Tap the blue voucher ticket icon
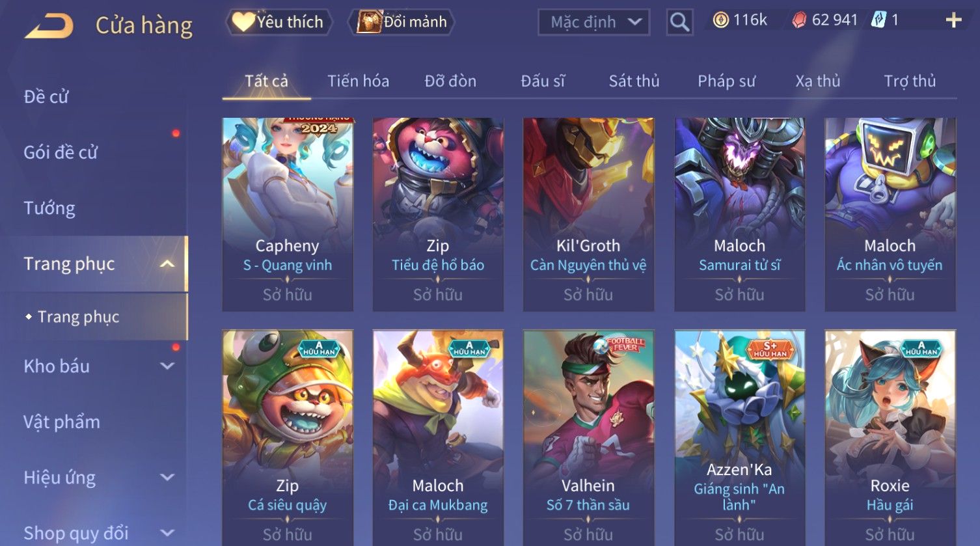 coord(878,20)
